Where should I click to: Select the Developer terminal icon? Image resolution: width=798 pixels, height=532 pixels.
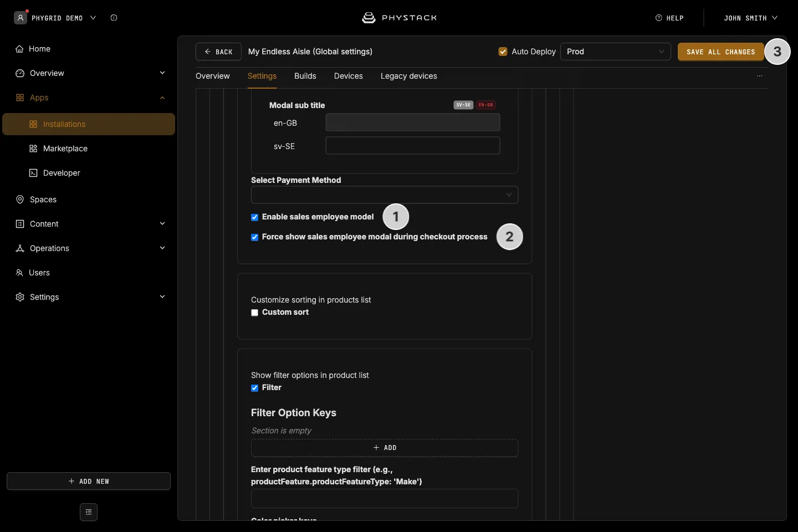(33, 173)
